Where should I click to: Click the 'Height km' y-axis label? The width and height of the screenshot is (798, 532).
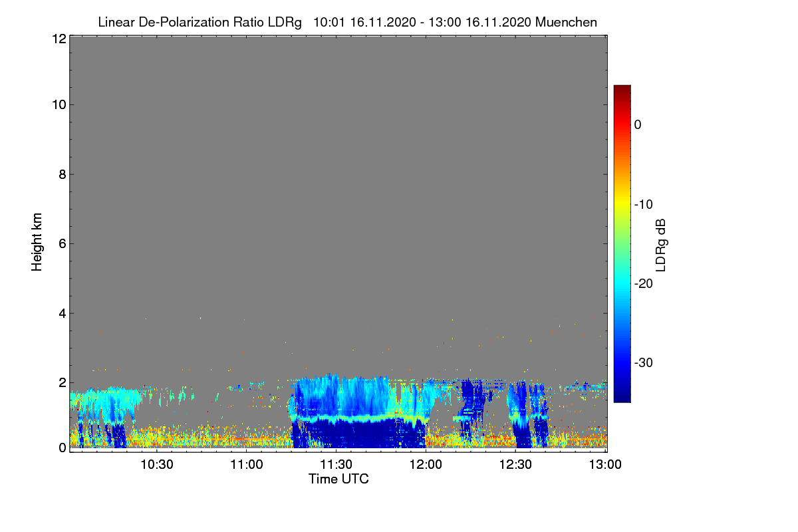[37, 242]
